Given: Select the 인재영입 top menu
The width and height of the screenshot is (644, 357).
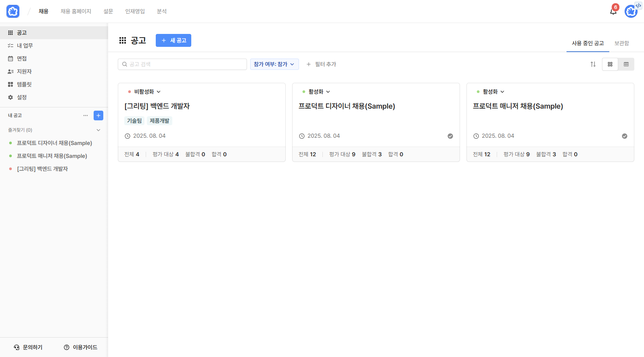Looking at the screenshot, I should click(x=135, y=11).
